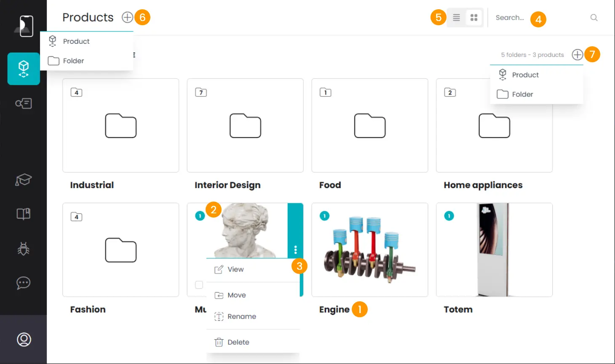Screen dimensions: 615x364
Task: Open the documentation book icon
Action: coord(24,214)
